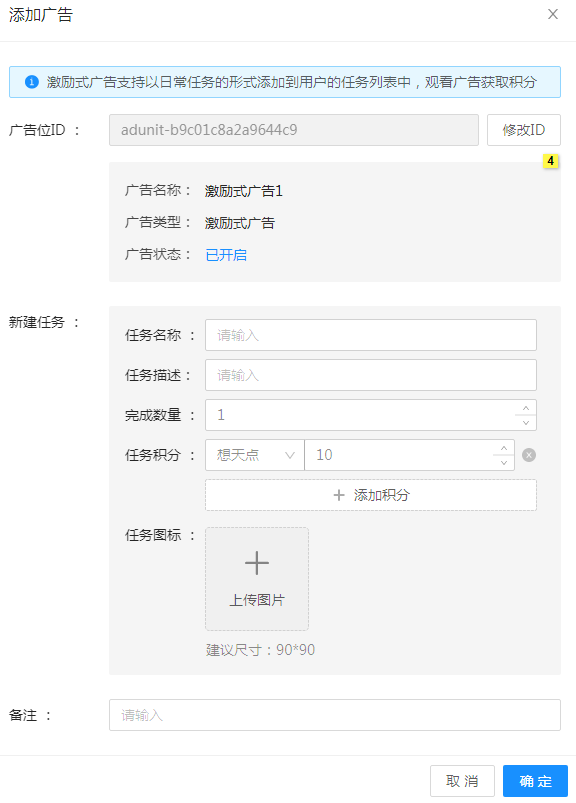Open the 想天点 points type dropdown
Viewport: 576px width, 803px height.
pyautogui.click(x=254, y=455)
